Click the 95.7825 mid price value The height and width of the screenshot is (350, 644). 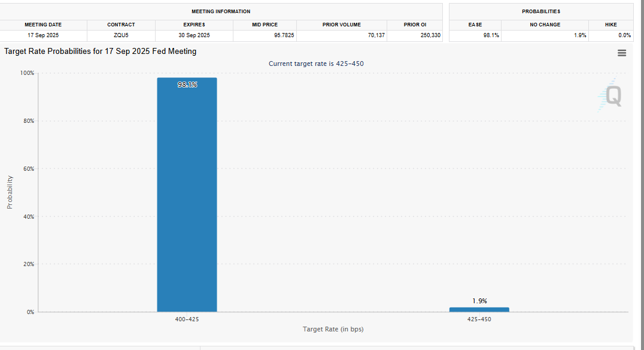tap(284, 35)
